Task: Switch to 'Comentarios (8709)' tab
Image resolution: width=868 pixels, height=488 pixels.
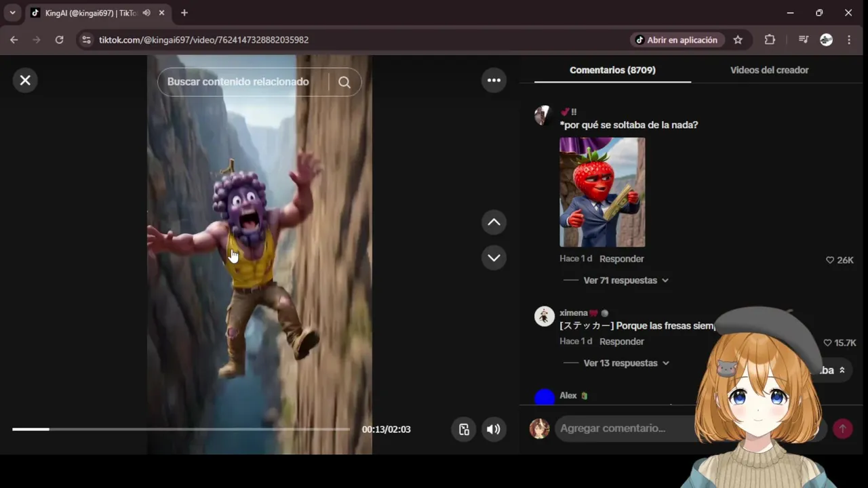Action: point(612,70)
